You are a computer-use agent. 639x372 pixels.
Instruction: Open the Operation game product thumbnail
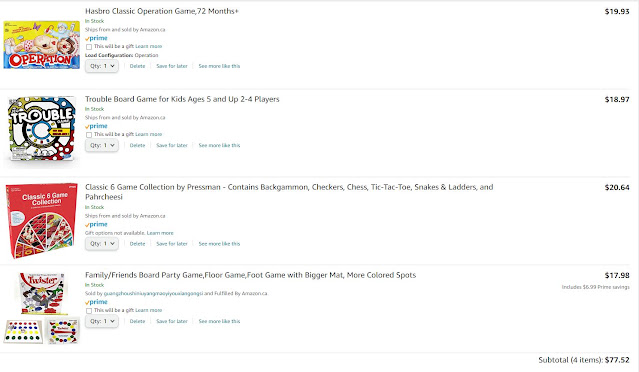coord(42,44)
